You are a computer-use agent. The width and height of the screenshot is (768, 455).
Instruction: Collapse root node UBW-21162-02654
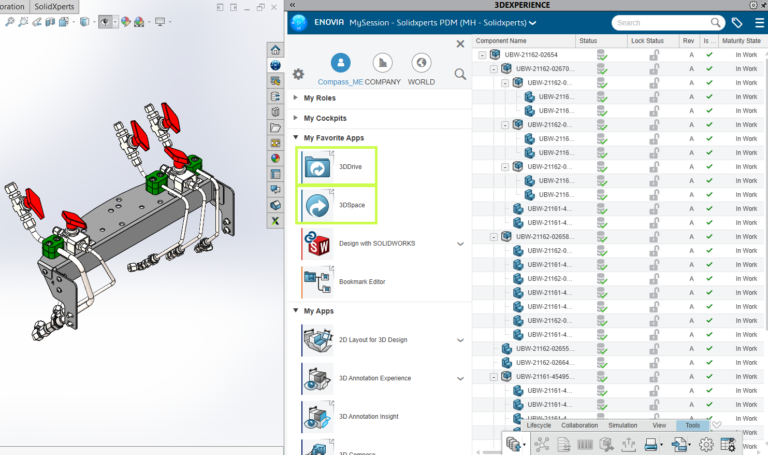coord(482,55)
